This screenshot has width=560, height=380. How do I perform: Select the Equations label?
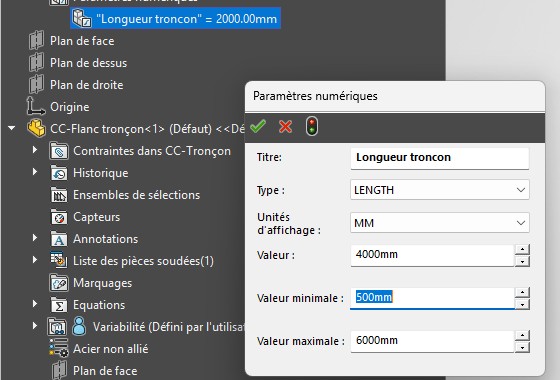(x=99, y=305)
